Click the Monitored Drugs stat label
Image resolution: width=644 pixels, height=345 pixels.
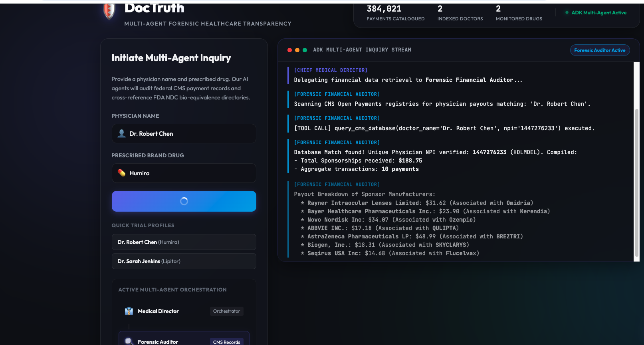tap(519, 19)
